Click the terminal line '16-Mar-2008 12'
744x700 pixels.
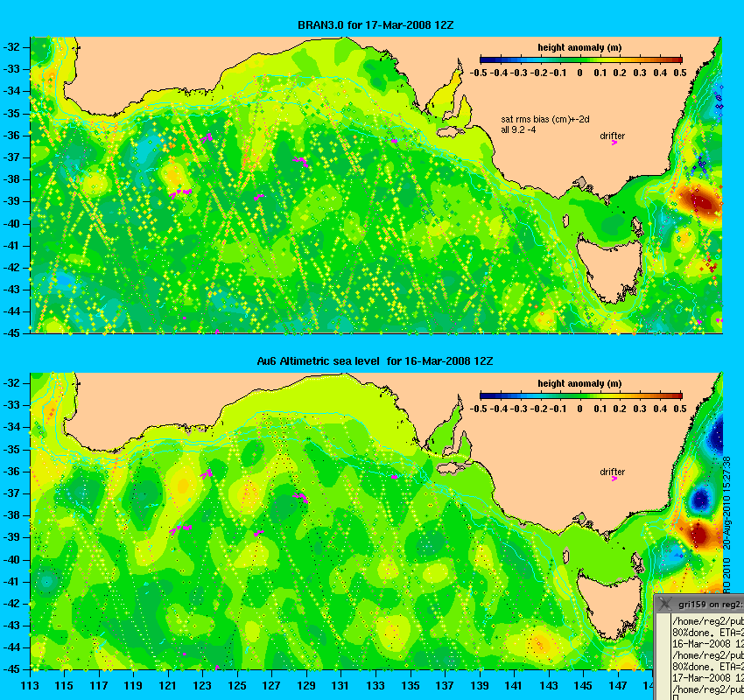(707, 644)
